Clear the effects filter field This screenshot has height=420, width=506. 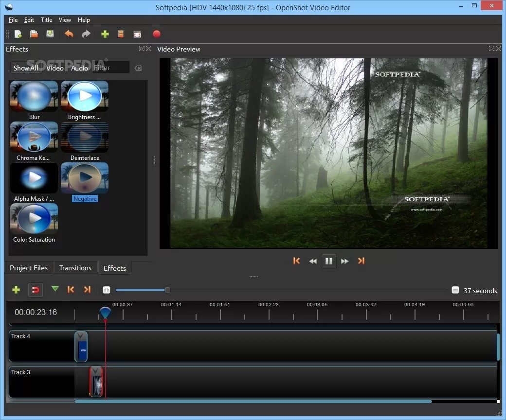point(138,68)
